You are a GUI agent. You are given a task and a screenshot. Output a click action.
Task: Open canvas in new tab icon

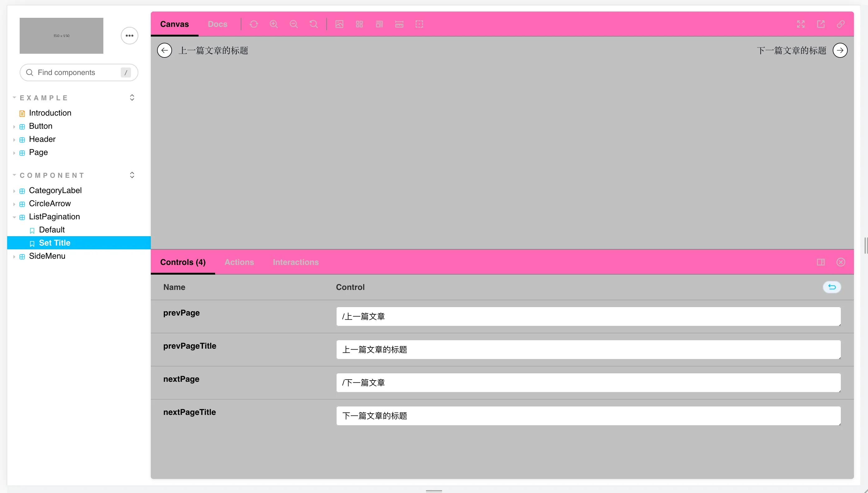[x=821, y=24]
